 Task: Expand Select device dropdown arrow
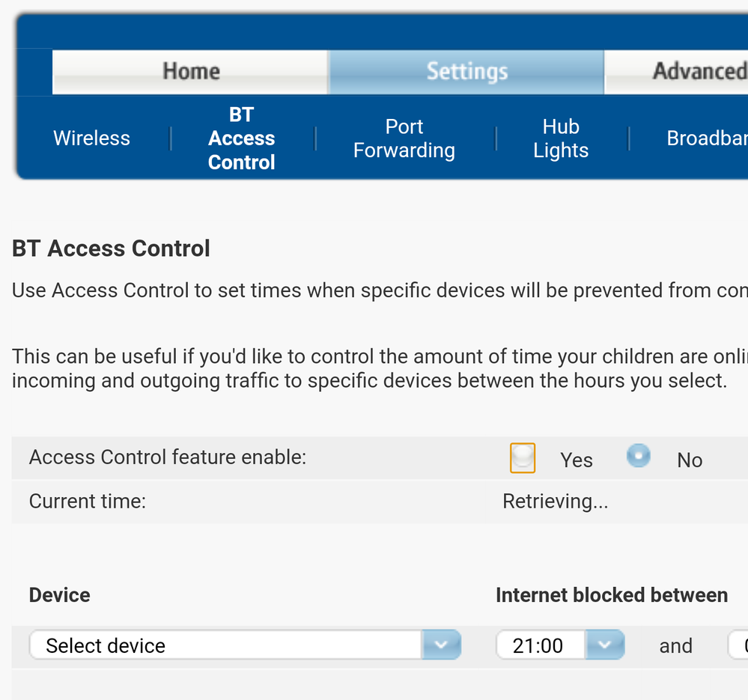tap(441, 645)
